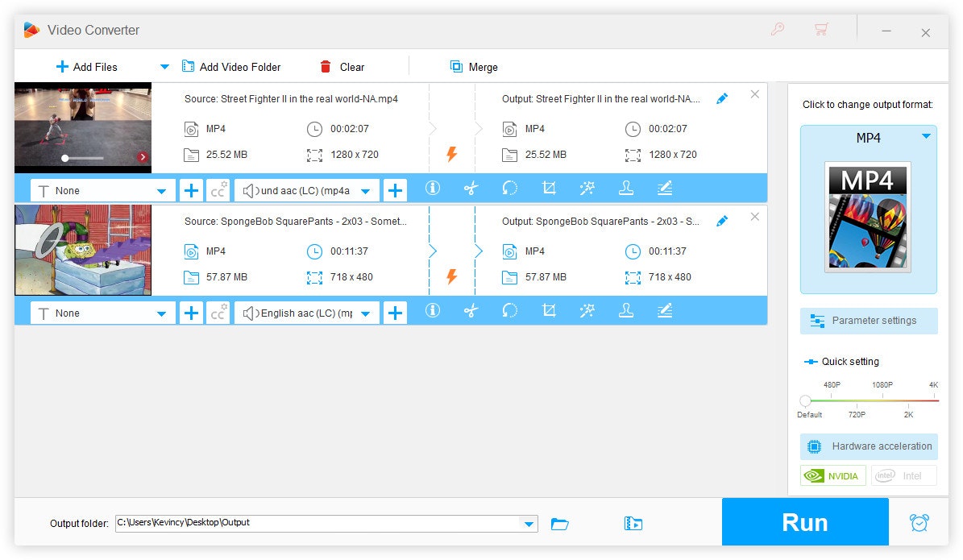Open trim scissors for Street Fighter video

pyautogui.click(x=471, y=188)
